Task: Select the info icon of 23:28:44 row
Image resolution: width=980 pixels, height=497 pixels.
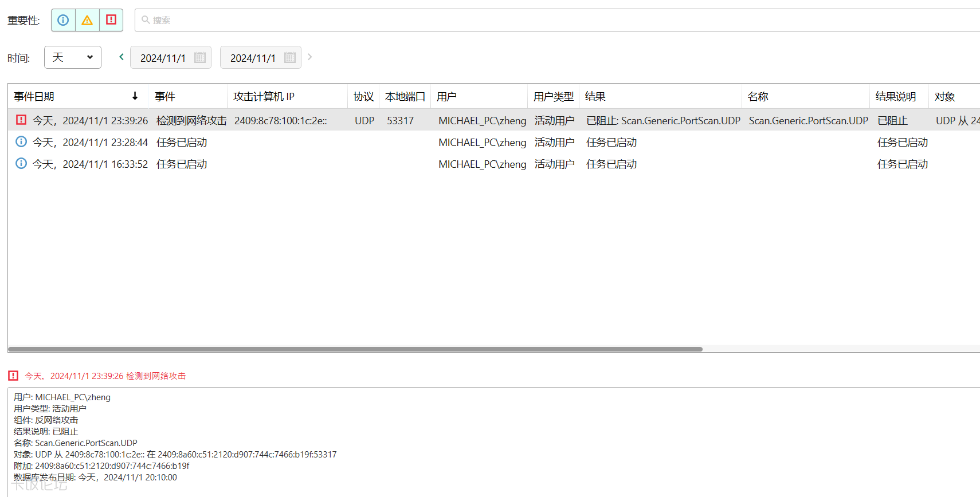Action: pyautogui.click(x=21, y=141)
